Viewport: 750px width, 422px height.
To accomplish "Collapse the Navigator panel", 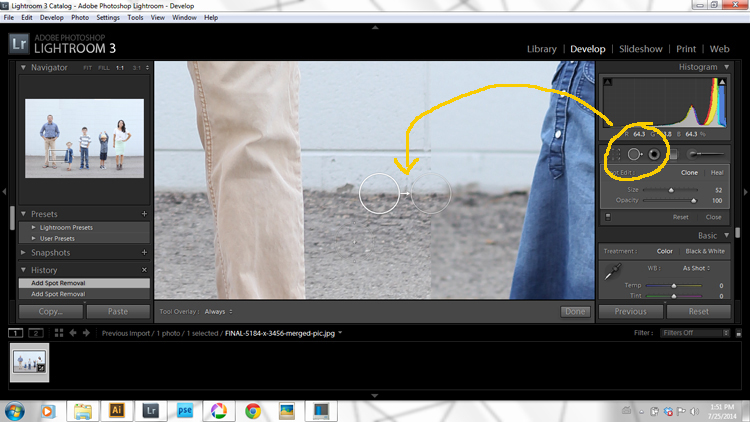I will click(x=23, y=67).
